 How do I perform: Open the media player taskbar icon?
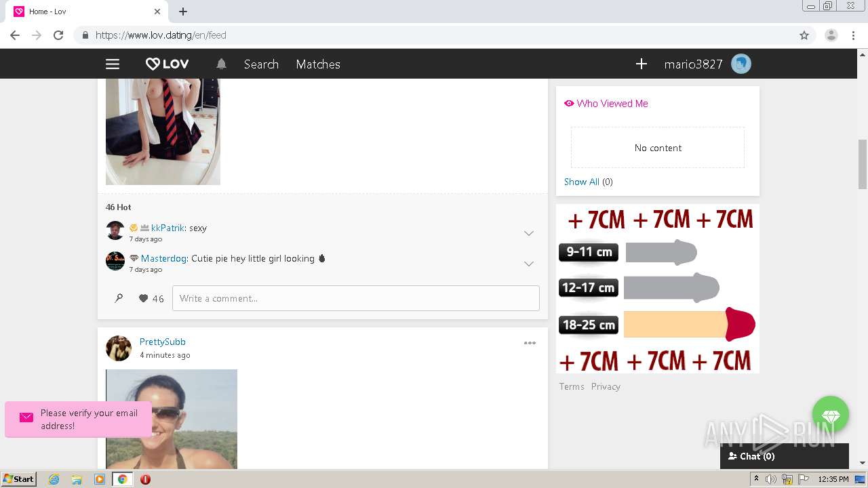(x=100, y=479)
